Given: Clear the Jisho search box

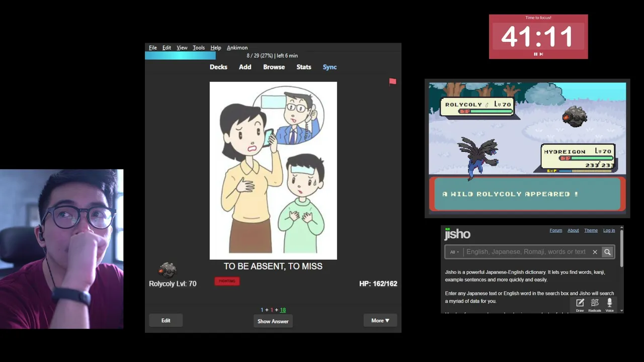Looking at the screenshot, I should coord(595,252).
